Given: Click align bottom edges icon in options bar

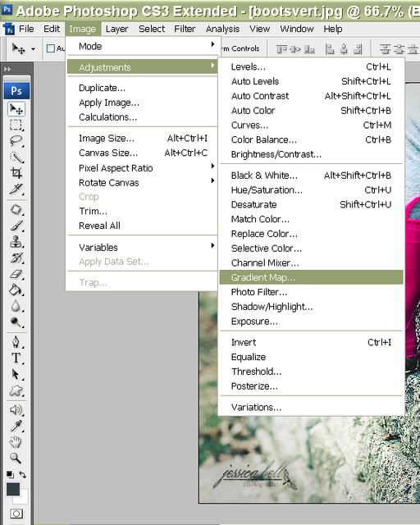Looking at the screenshot, I should point(309,49).
